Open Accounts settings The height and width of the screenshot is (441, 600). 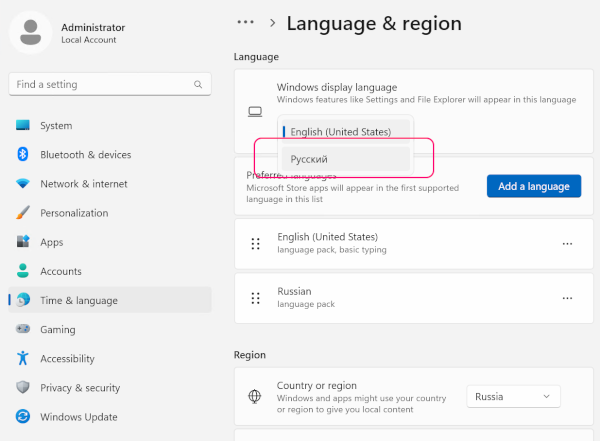[110, 271]
